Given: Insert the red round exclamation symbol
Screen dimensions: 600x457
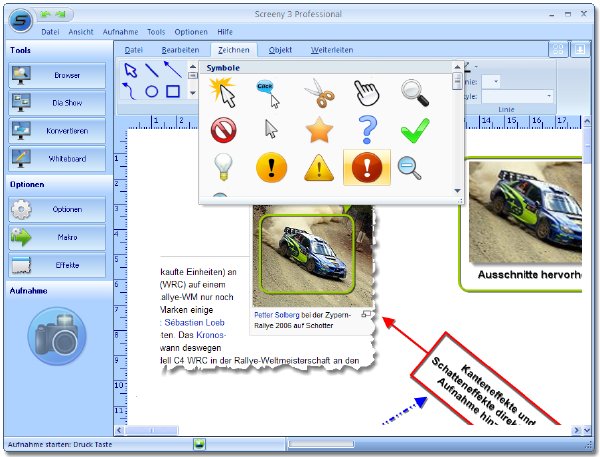Looking at the screenshot, I should [367, 167].
